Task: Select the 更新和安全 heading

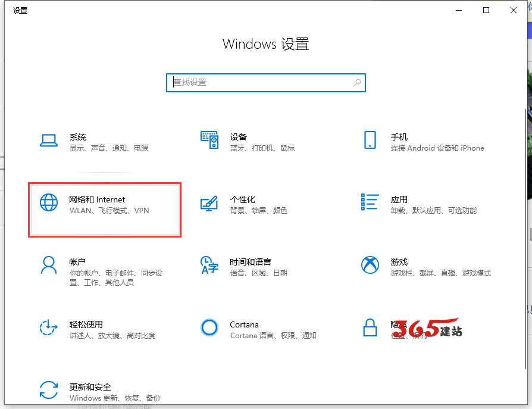Action: tap(90, 386)
